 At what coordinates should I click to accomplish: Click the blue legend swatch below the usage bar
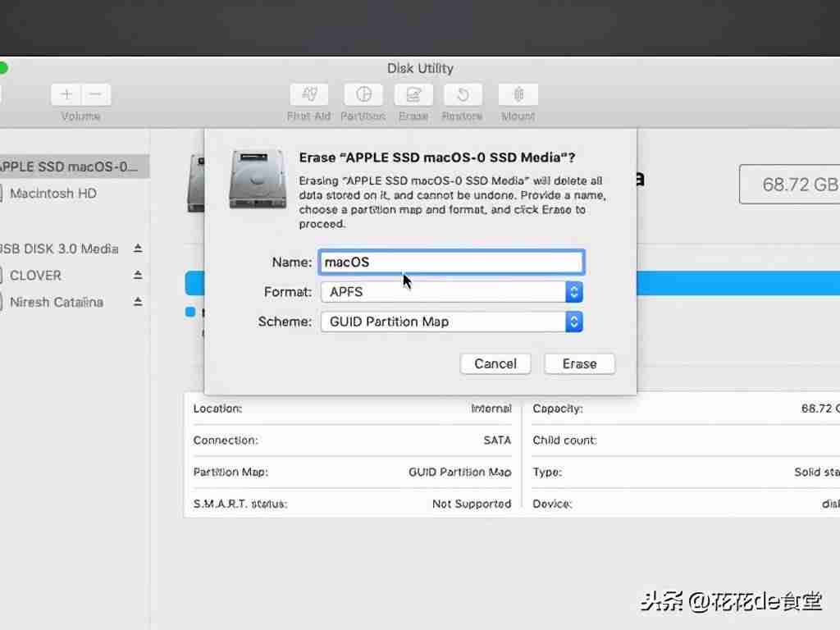[x=190, y=312]
